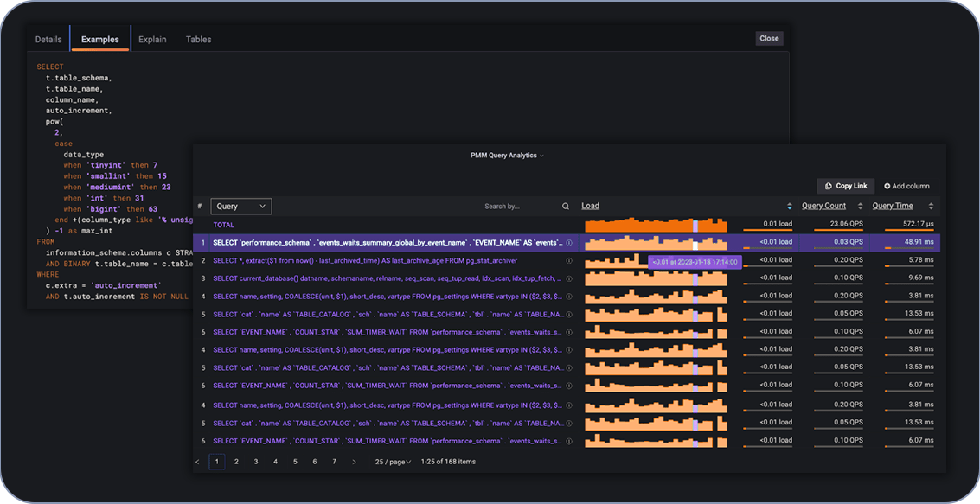Select query row 1 for events_waits_summary_global_by_event_name
Viewport: 980px width, 504px height.
(x=567, y=242)
